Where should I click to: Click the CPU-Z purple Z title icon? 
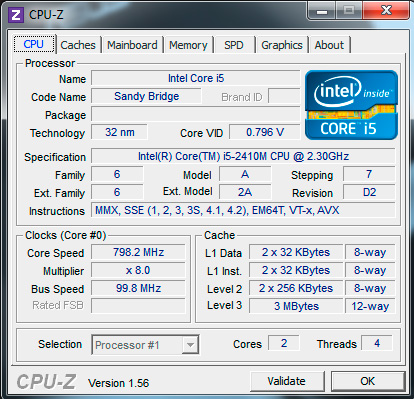click(x=16, y=15)
